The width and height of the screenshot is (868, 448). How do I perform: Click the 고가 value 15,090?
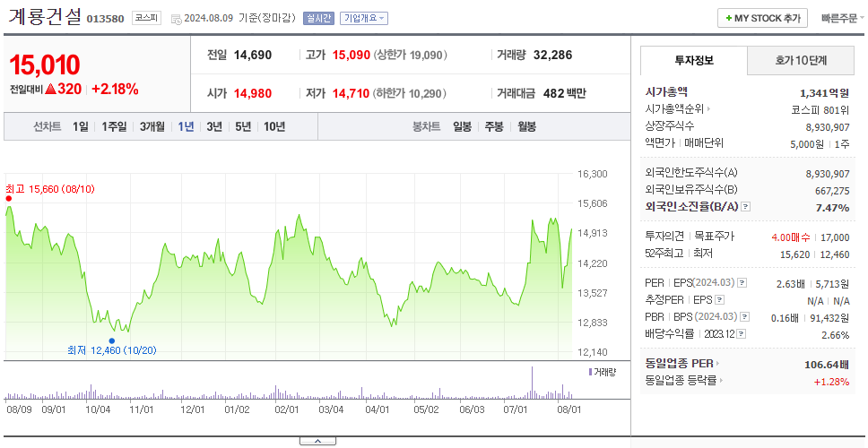351,56
